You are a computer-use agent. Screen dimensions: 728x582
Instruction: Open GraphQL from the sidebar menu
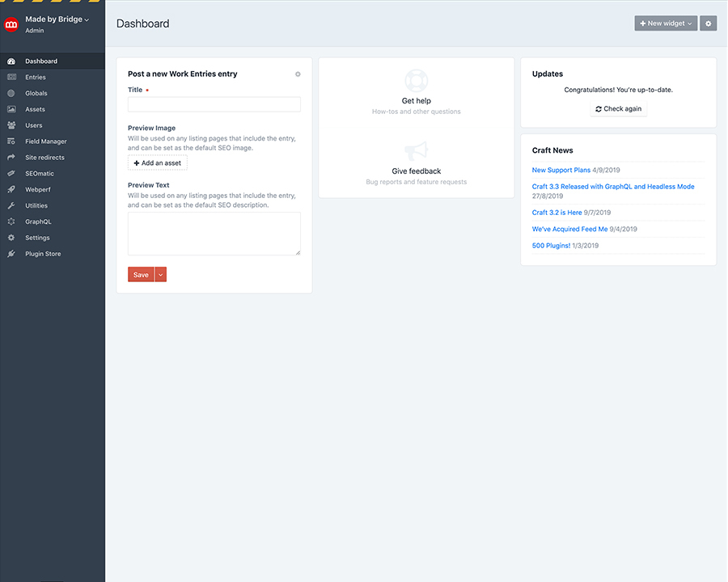click(38, 221)
